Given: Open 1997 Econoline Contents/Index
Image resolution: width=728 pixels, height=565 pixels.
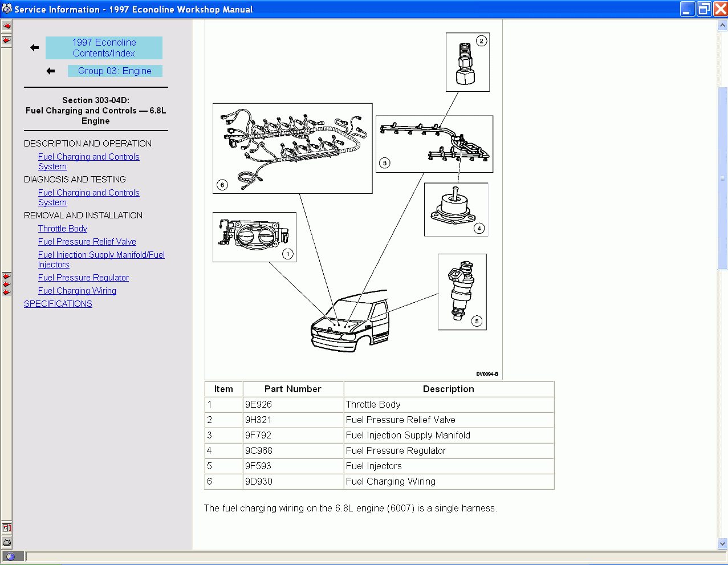Looking at the screenshot, I should point(104,48).
